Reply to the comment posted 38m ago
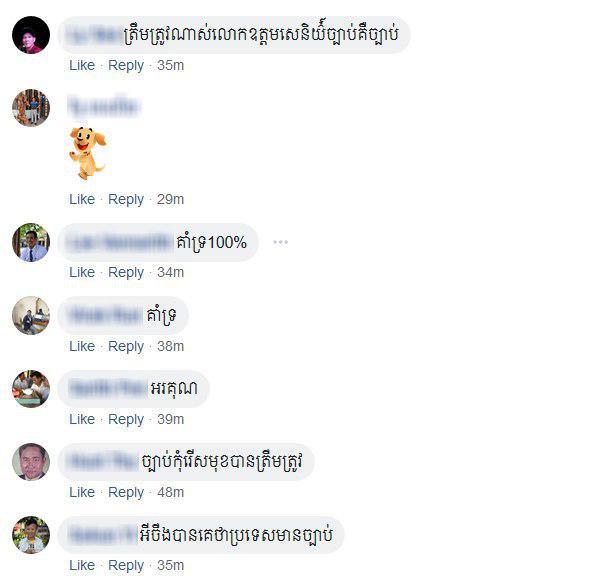Viewport: 591px width, 586px height. pos(126,346)
